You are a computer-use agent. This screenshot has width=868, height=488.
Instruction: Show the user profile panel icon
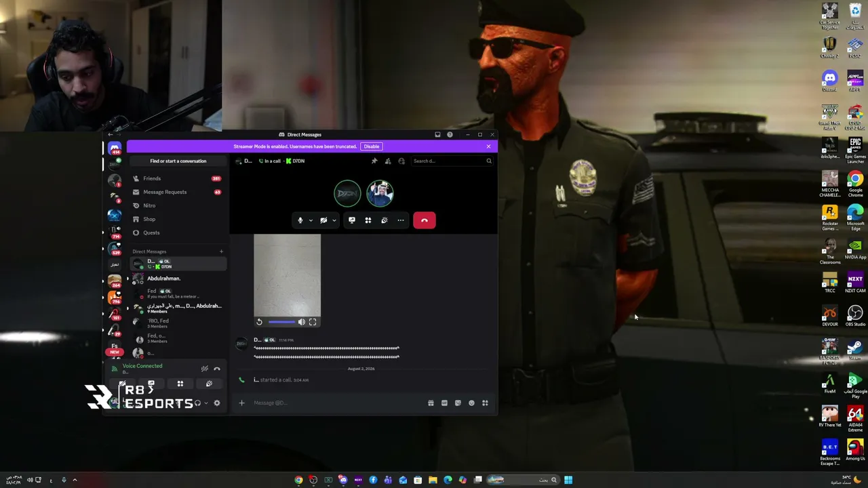(401, 161)
